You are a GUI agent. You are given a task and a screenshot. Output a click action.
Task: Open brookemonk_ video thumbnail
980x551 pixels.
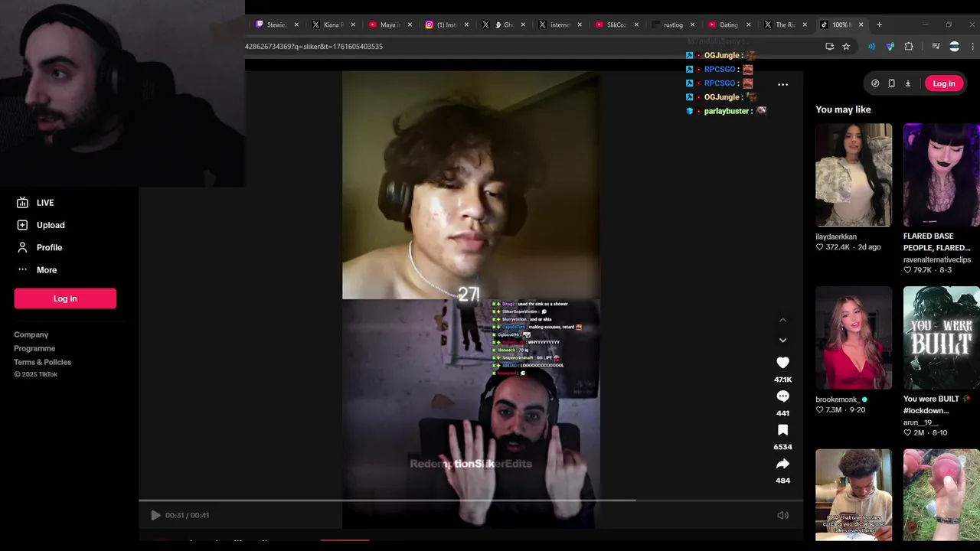coord(854,337)
